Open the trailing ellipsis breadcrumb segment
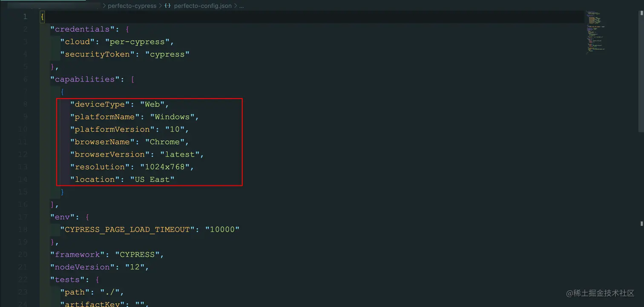 click(241, 6)
